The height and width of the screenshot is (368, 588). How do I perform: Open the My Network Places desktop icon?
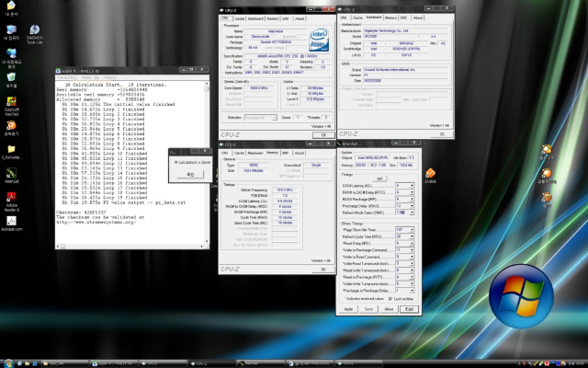[x=11, y=58]
